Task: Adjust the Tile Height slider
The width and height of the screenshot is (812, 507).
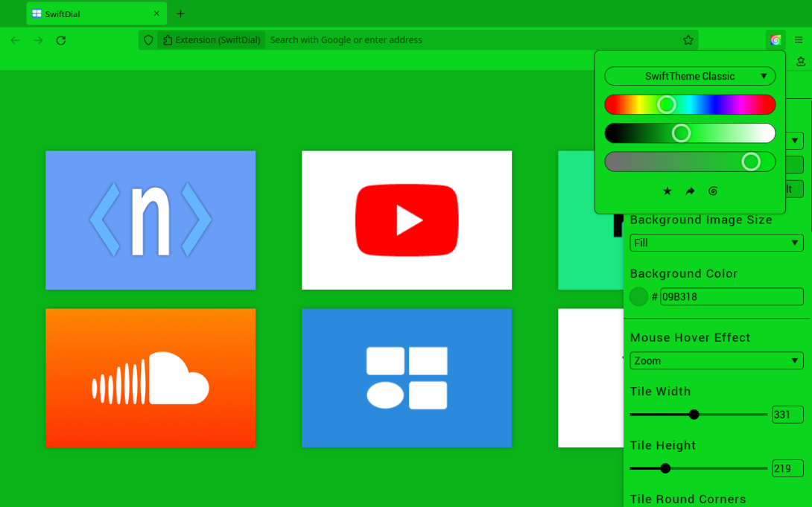Action: tap(698, 468)
